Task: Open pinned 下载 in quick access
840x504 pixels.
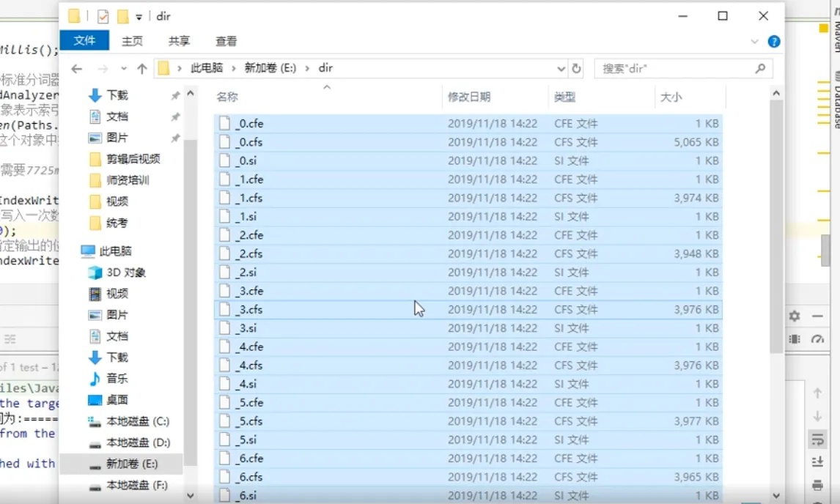Action: pos(117,95)
